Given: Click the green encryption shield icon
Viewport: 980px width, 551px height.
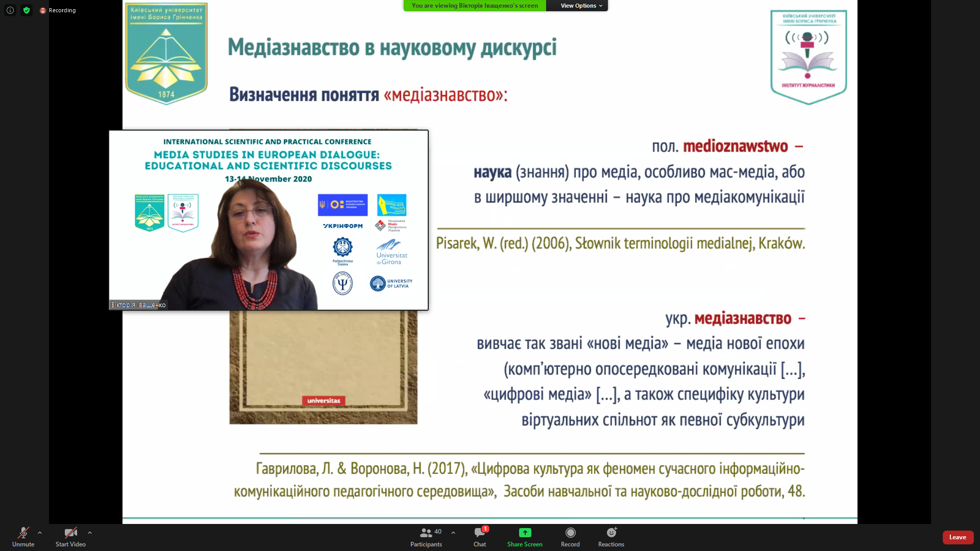Looking at the screenshot, I should (27, 10).
